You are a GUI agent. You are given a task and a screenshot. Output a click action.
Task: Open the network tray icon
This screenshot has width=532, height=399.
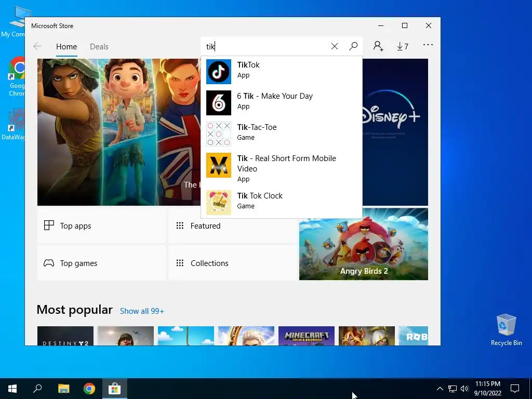(453, 389)
